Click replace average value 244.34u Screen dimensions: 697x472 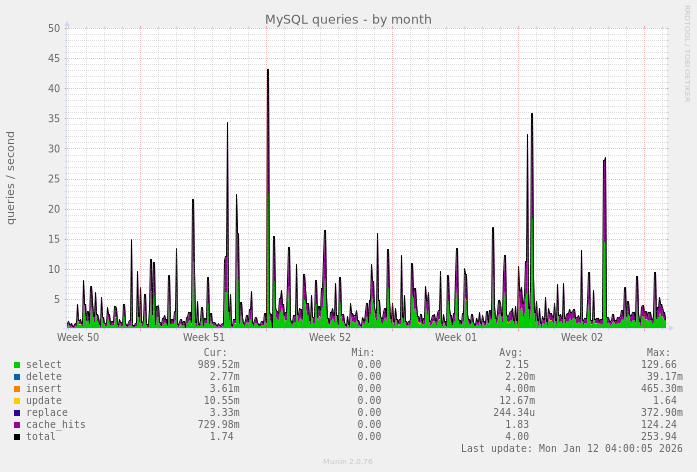(x=514, y=412)
